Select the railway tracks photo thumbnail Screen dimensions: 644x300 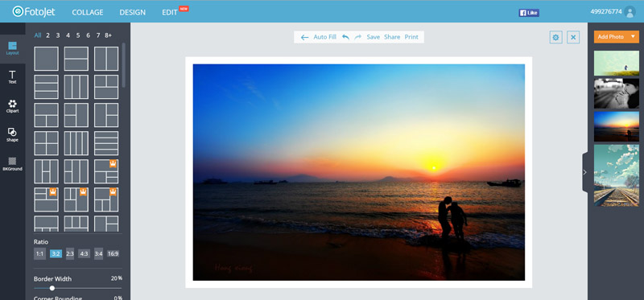point(616,175)
